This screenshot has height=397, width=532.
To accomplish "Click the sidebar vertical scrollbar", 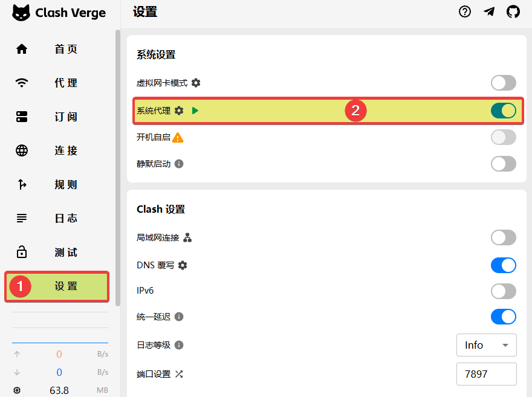I will pyautogui.click(x=118, y=168).
